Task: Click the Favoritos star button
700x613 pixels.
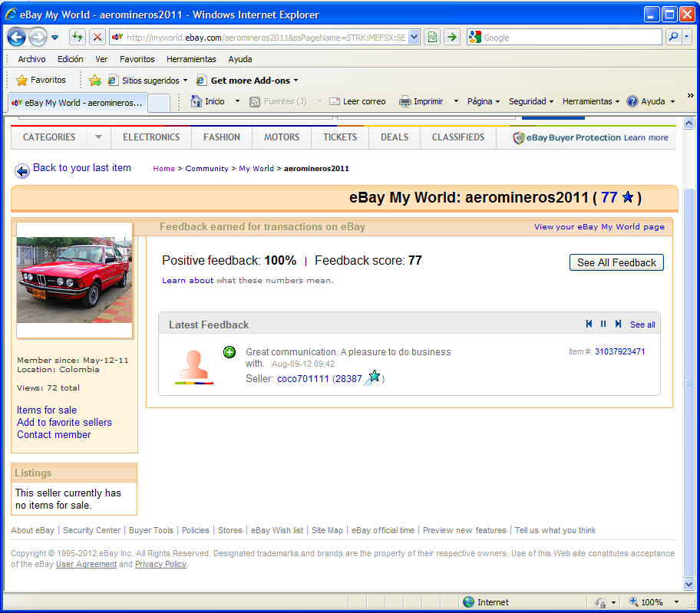Action: pyautogui.click(x=41, y=81)
